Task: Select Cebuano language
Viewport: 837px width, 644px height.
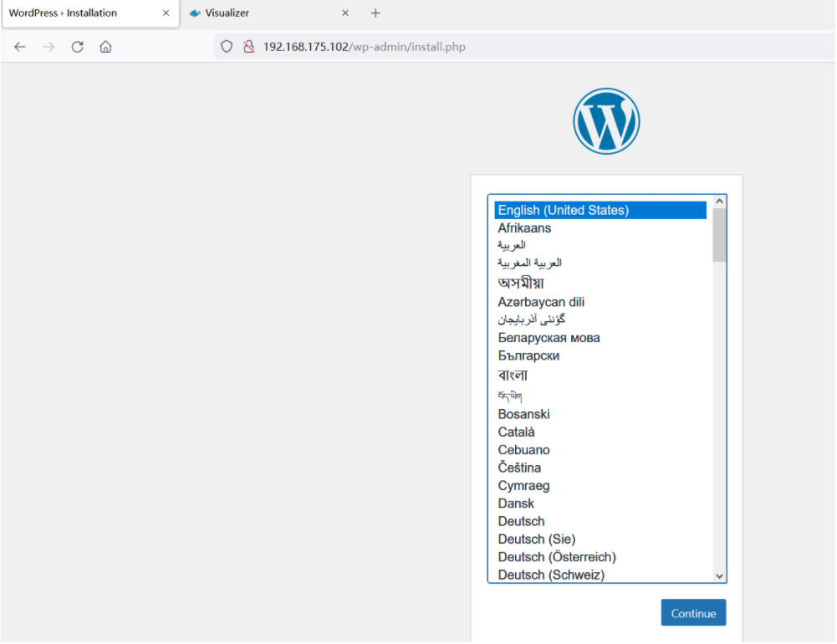Action: click(x=600, y=450)
